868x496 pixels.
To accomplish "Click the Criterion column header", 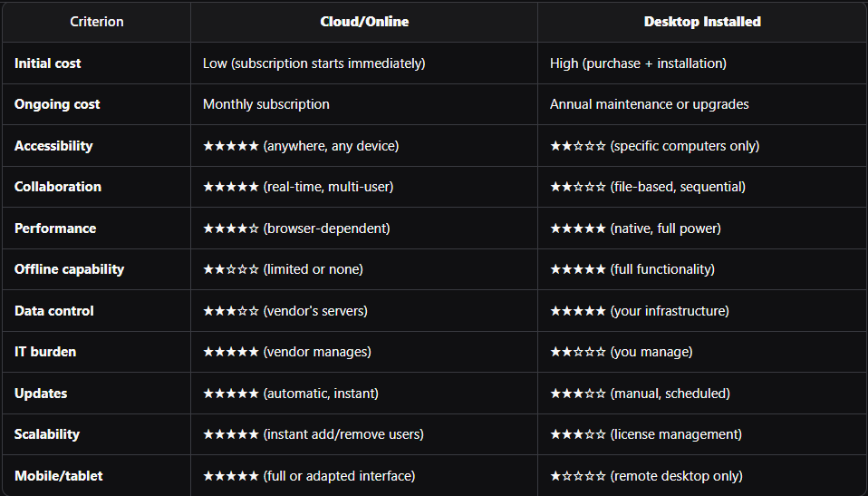I will tap(96, 22).
